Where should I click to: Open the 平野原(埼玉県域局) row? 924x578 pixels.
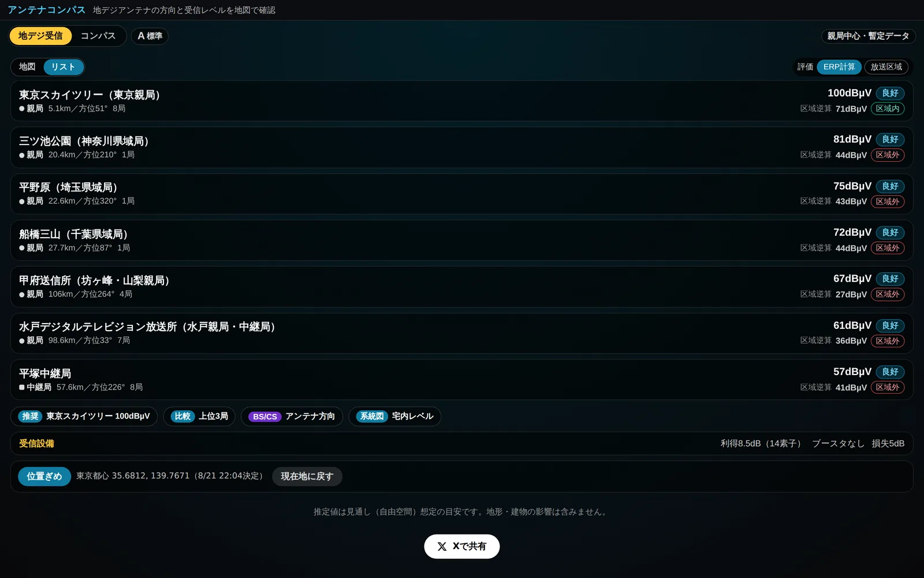(x=461, y=194)
